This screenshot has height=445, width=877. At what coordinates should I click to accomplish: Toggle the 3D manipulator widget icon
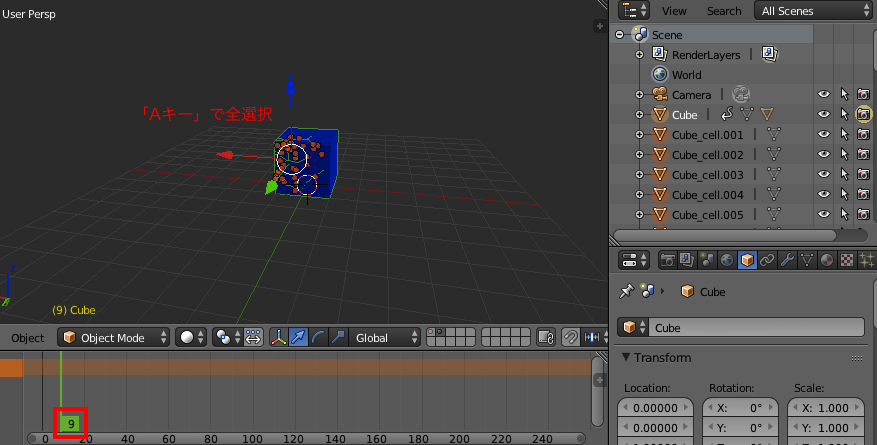pyautogui.click(x=279, y=337)
